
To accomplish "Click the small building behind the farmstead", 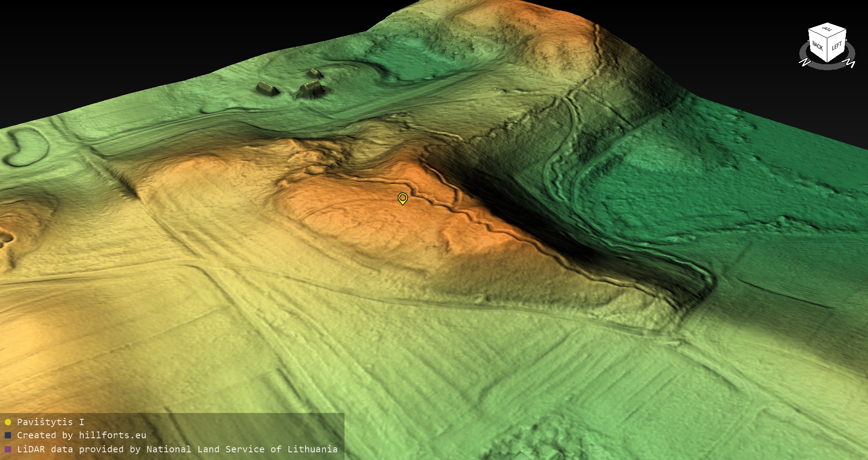I will point(315,73).
